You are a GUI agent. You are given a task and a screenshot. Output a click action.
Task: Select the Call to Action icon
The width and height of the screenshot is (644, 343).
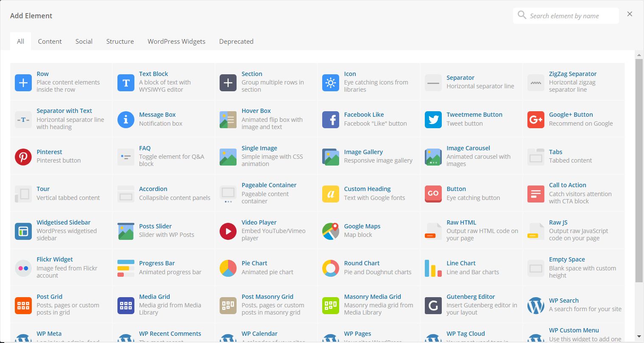tap(536, 194)
